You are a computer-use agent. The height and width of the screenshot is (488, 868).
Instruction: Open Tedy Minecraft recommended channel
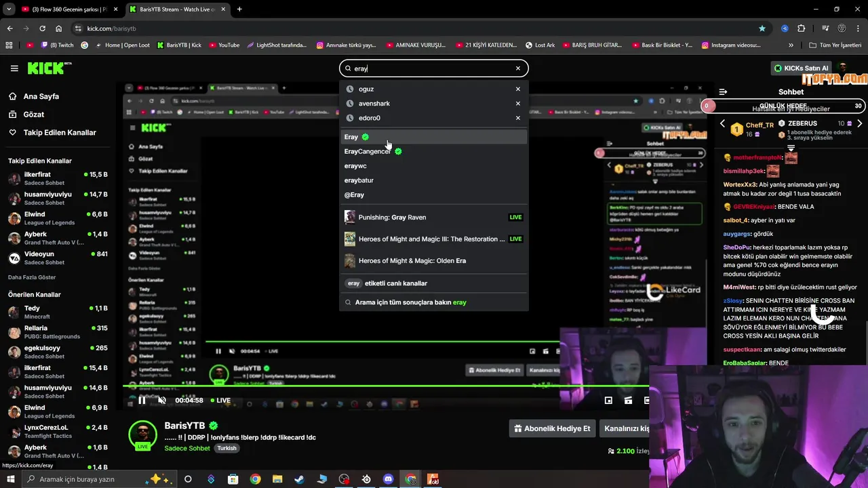58,312
